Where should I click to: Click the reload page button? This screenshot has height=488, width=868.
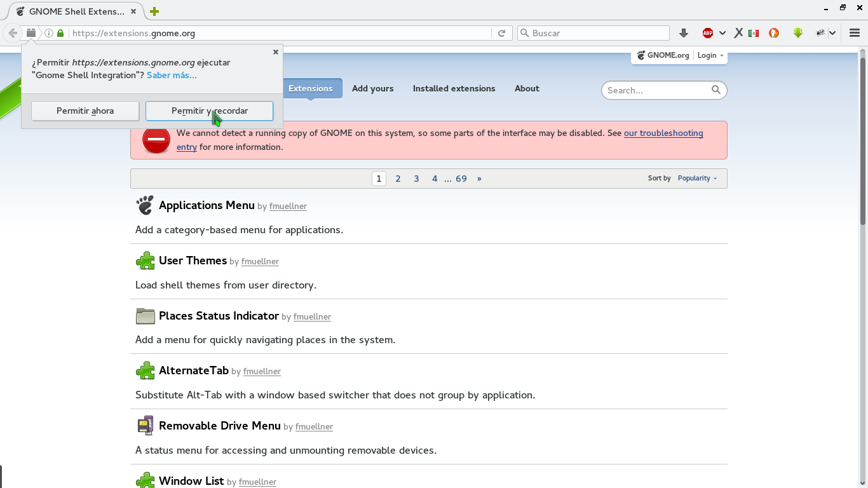pos(501,33)
